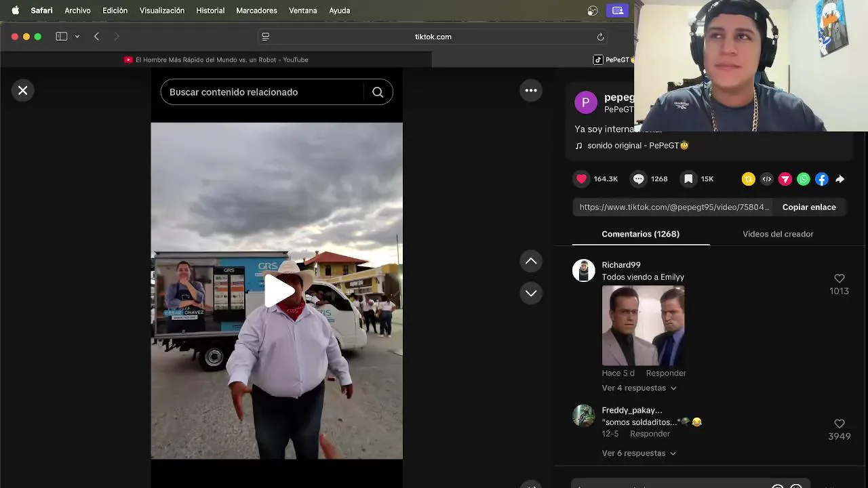
Task: Open tab group dropdown chevron
Action: click(x=77, y=37)
